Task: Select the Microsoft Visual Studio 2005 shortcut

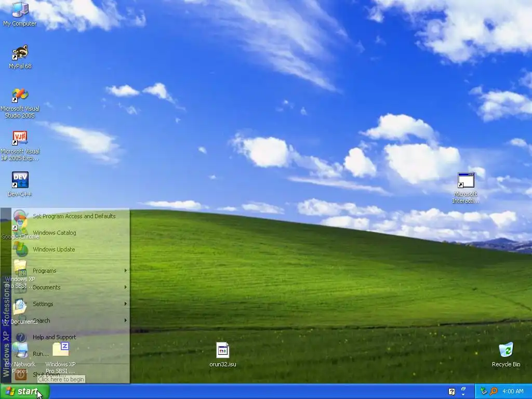Action: (x=20, y=103)
